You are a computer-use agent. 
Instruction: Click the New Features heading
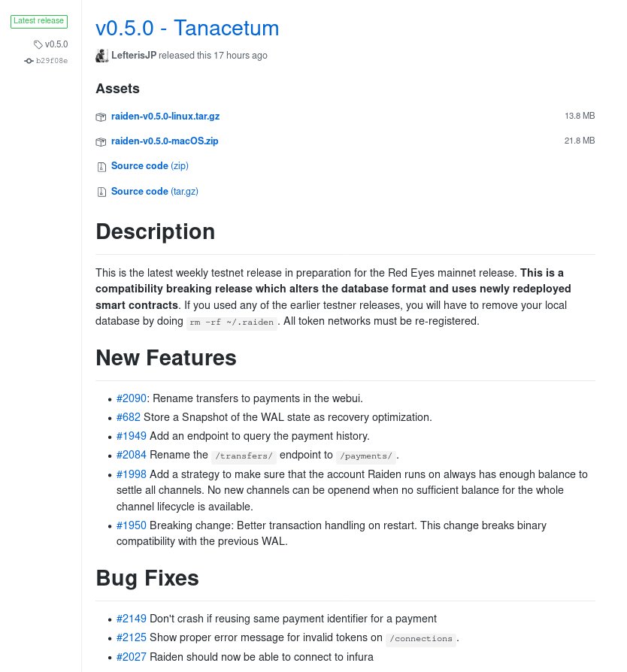166,359
